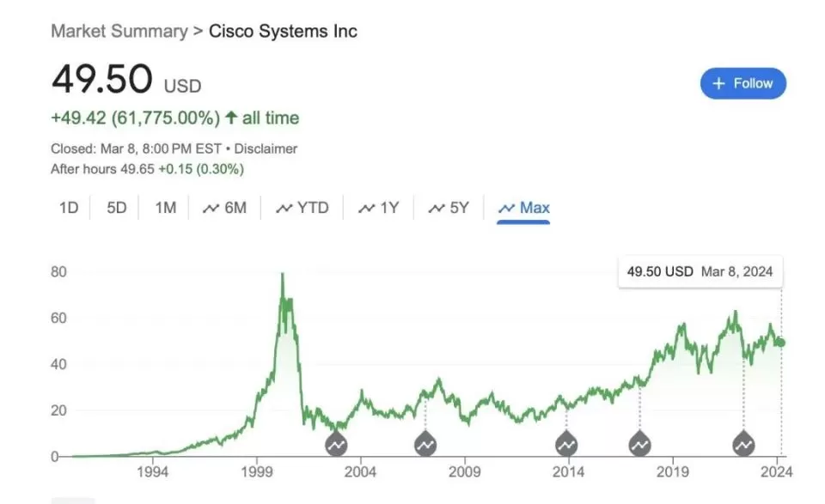Open the Disclaimer link
Viewport: 825px width, 504px height.
[266, 149]
